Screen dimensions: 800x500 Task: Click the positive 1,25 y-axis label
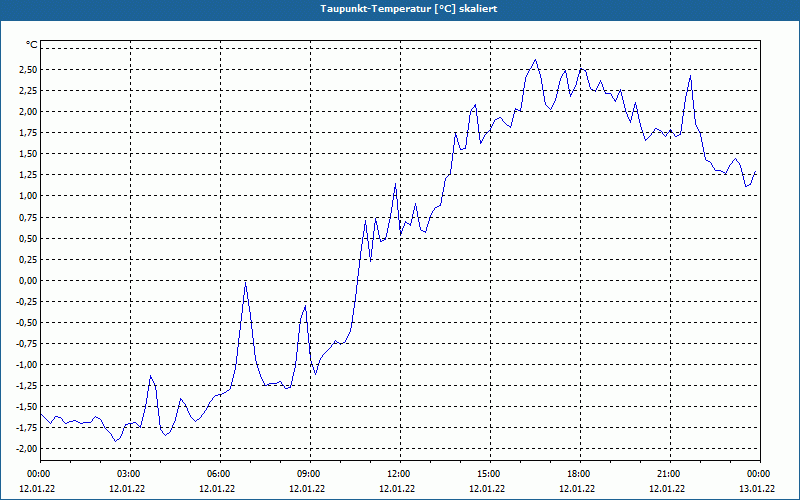(28, 175)
